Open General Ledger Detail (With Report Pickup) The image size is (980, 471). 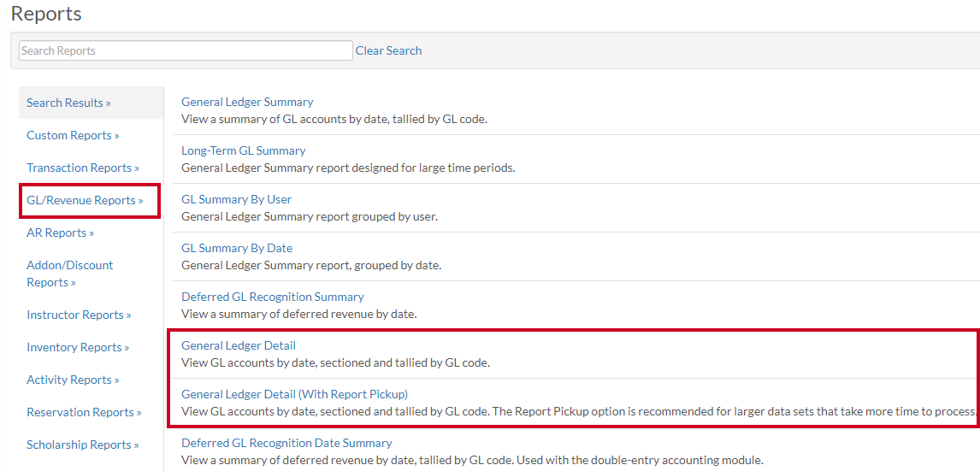pyautogui.click(x=294, y=394)
